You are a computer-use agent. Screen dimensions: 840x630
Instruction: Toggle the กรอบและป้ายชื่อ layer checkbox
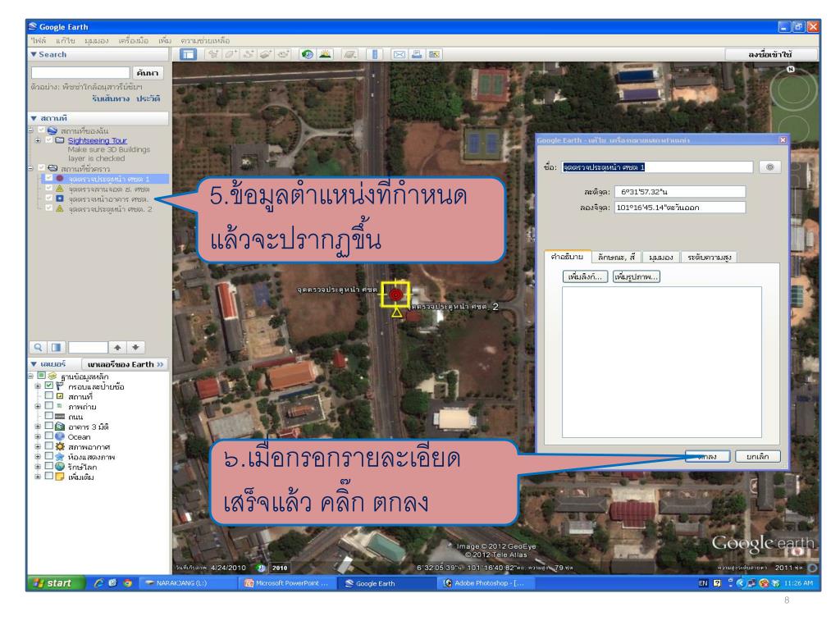click(x=49, y=386)
